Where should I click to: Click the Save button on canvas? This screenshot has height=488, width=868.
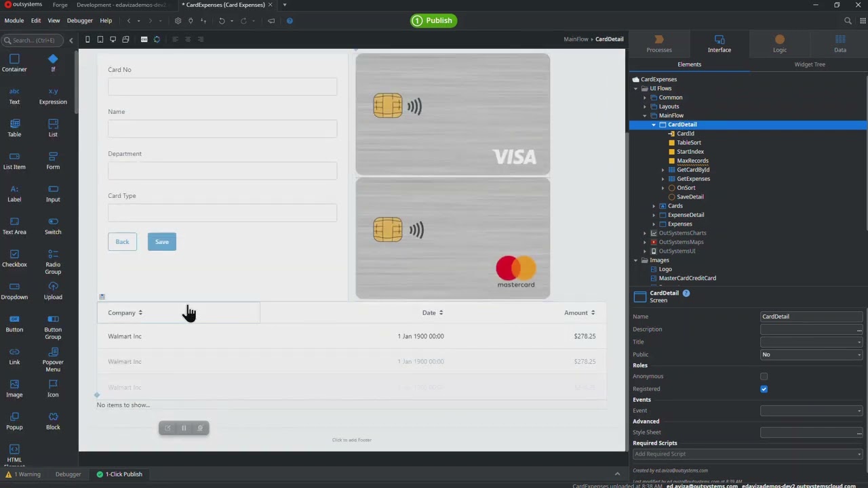[x=162, y=242]
